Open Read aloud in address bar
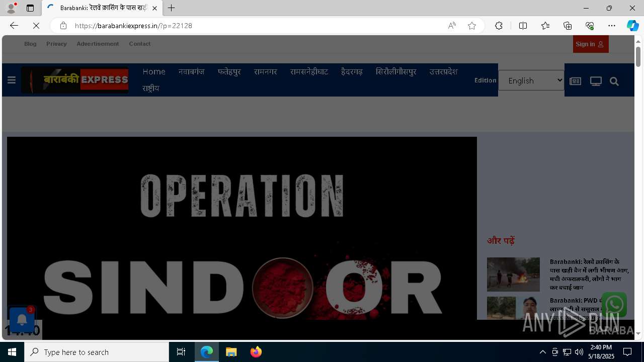The height and width of the screenshot is (362, 644). pyautogui.click(x=452, y=26)
